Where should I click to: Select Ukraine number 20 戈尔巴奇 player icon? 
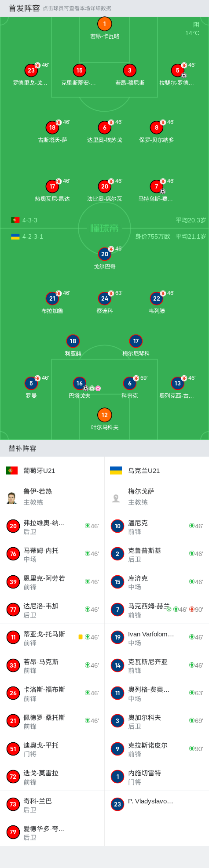click(x=104, y=254)
